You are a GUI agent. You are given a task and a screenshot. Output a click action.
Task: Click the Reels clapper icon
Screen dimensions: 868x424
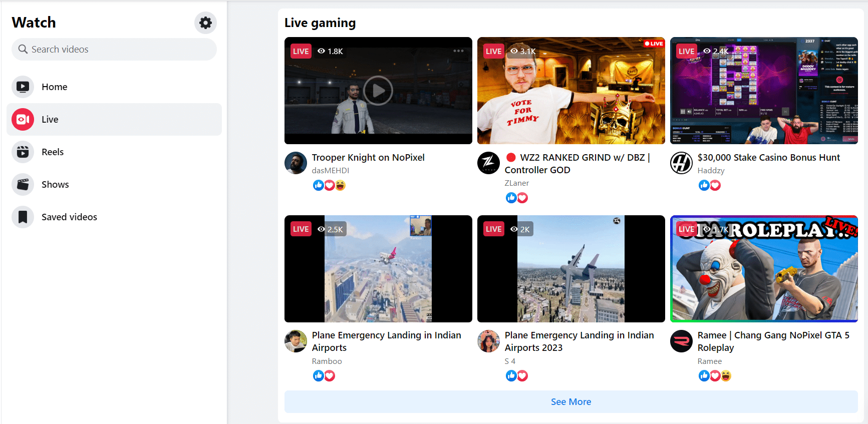(23, 152)
